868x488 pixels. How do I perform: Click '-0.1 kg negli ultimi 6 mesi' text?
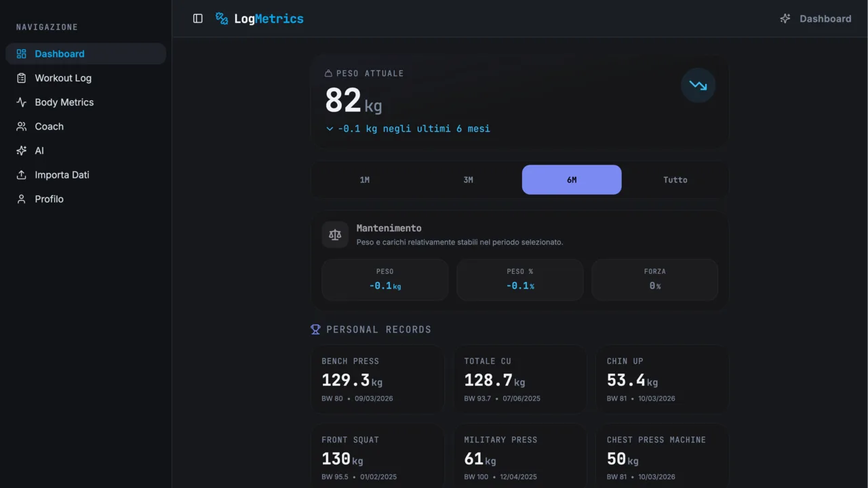pos(414,129)
